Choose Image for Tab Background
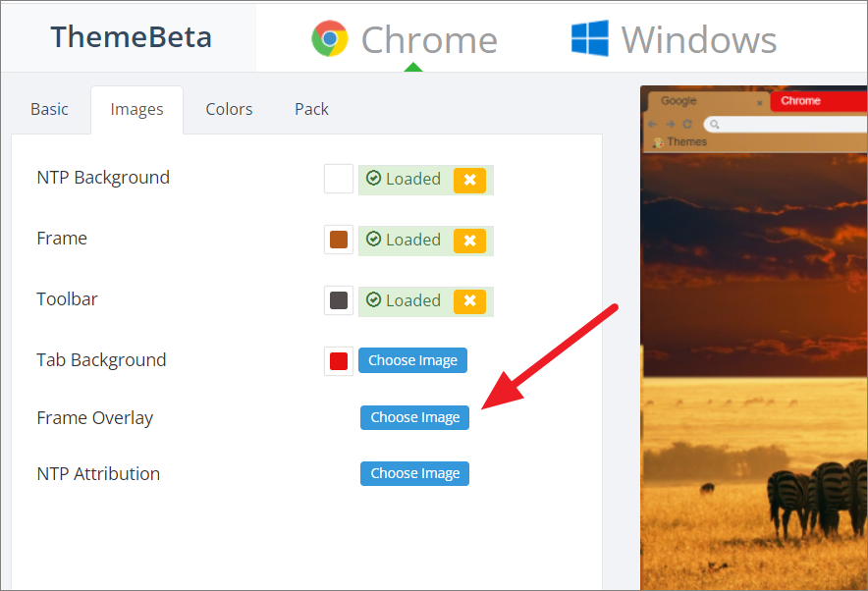This screenshot has width=868, height=591. coord(413,360)
